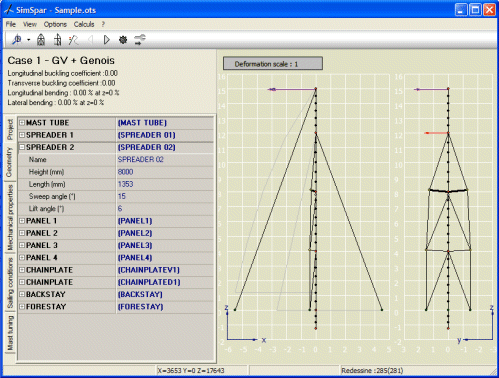The width and height of the screenshot is (499, 378).
Task: Click the Transverse buckling coefficient line
Action: click(x=61, y=83)
